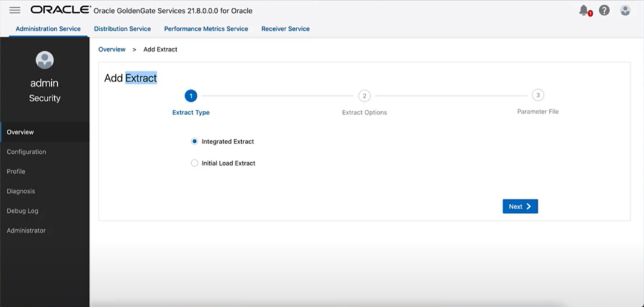Switch to the Distribution Service tab
The height and width of the screenshot is (307, 644).
coord(122,29)
